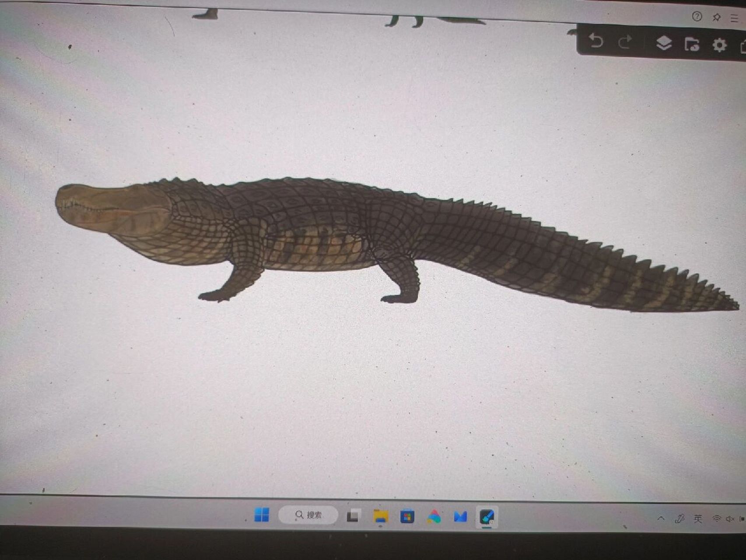Click the folder restore icon in toolbar
Viewport: 746px width, 560px height.
(x=692, y=44)
